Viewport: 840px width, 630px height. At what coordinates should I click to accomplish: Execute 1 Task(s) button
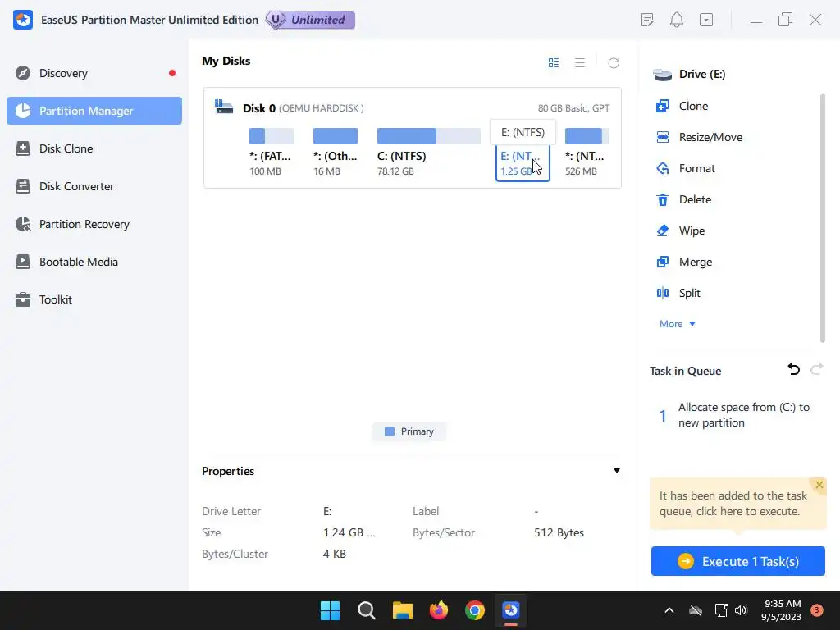(x=737, y=561)
